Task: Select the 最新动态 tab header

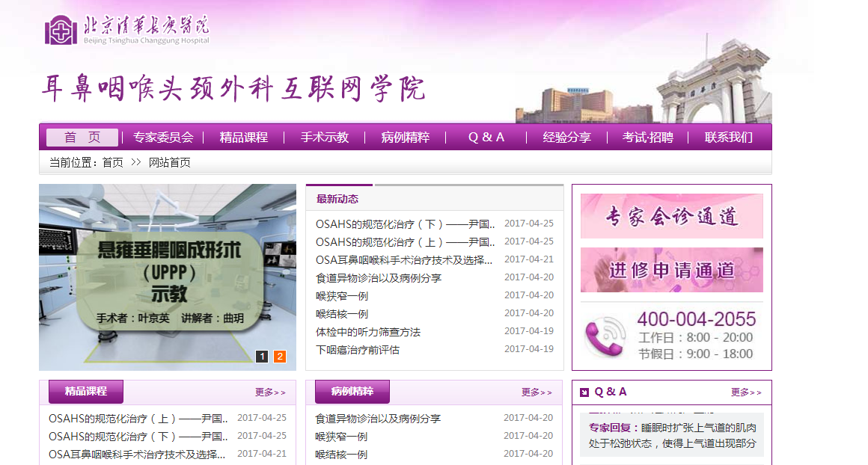Action: click(337, 199)
